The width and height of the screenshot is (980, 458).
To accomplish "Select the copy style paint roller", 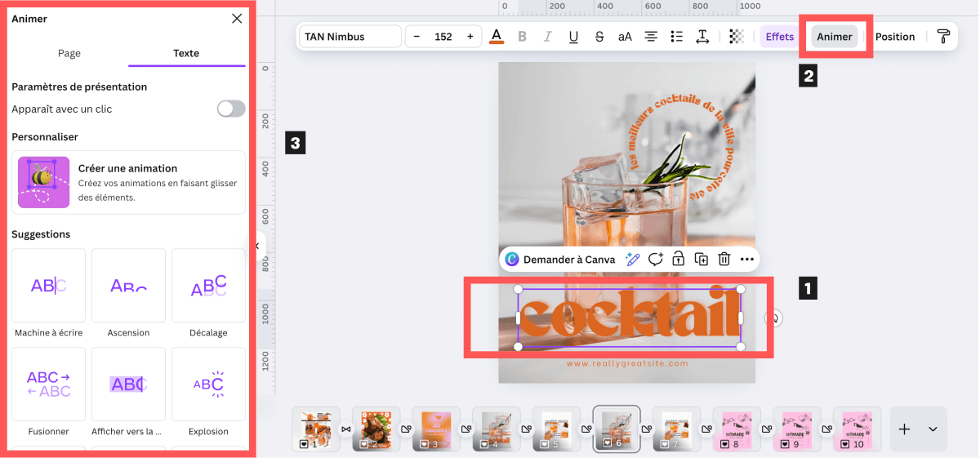I will [943, 37].
